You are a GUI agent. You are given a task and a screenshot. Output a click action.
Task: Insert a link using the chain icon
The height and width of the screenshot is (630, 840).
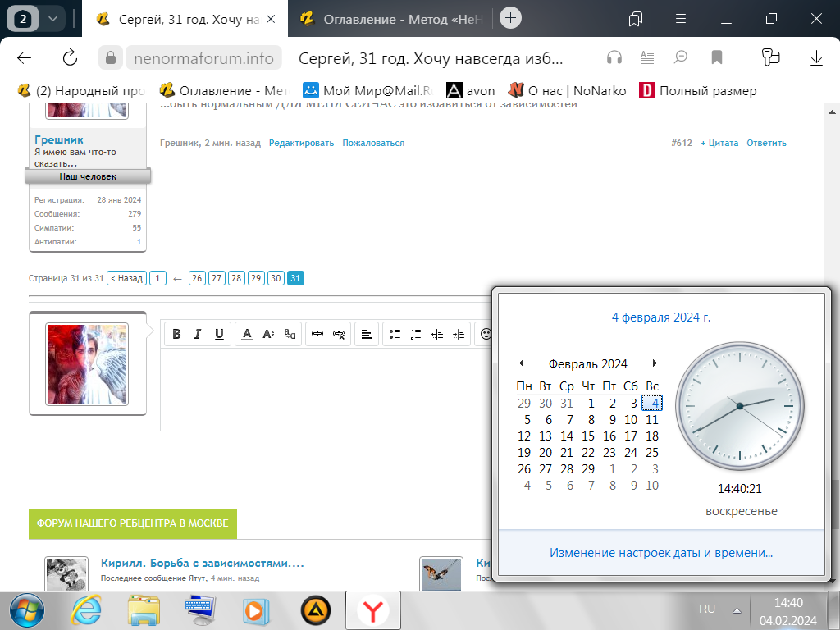(317, 334)
